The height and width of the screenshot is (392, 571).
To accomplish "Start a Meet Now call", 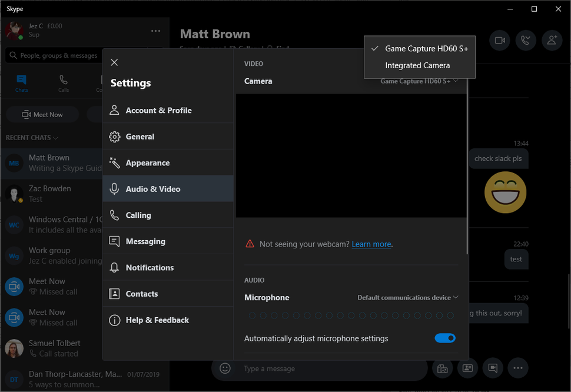I will (x=42, y=114).
